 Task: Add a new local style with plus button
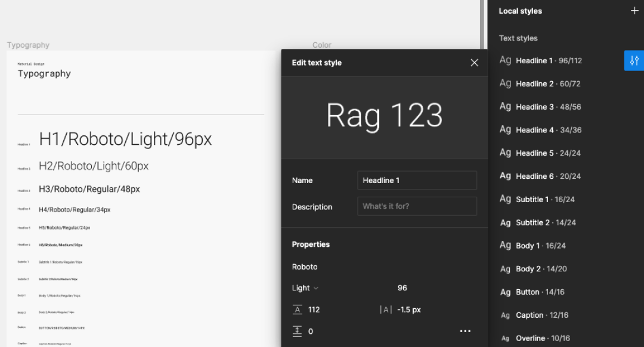(x=634, y=11)
